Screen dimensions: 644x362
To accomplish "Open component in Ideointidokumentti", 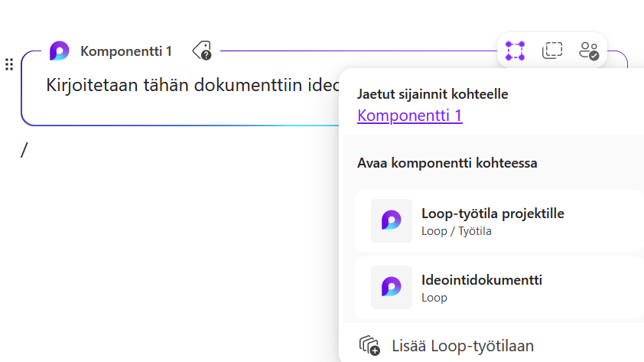I will (482, 280).
